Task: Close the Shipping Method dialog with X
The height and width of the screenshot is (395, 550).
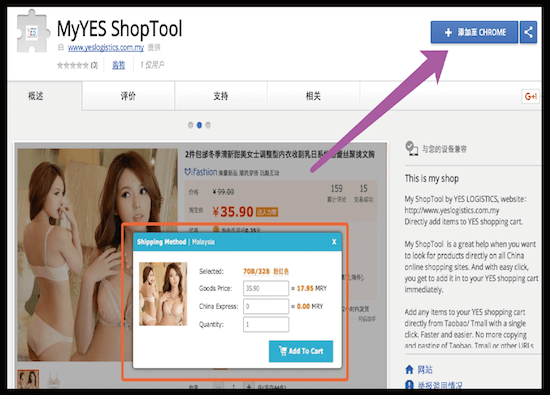Action: click(334, 242)
